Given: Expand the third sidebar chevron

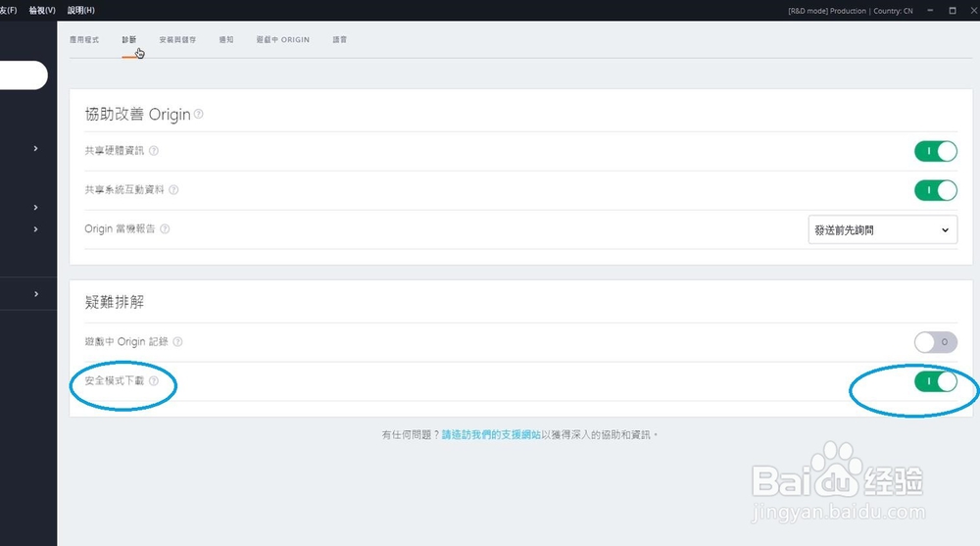Looking at the screenshot, I should pos(35,229).
